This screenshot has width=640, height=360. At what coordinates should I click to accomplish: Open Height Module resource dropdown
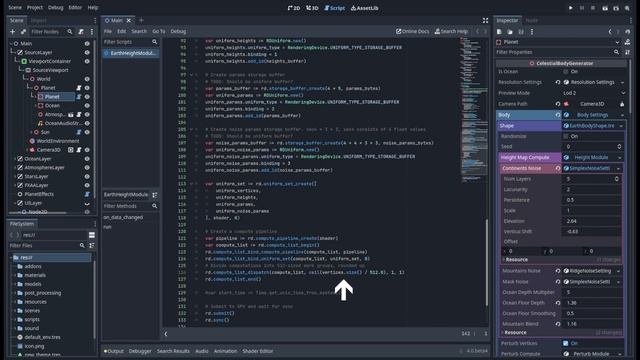620,158
